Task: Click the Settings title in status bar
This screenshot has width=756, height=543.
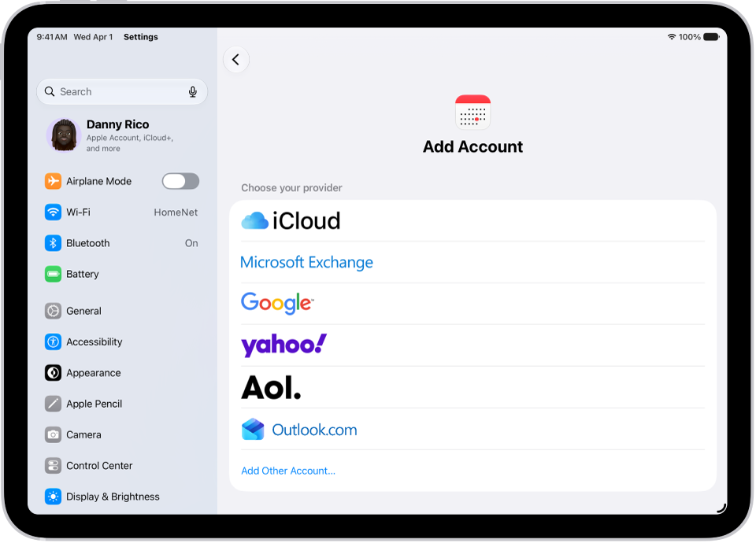Action: pos(141,37)
